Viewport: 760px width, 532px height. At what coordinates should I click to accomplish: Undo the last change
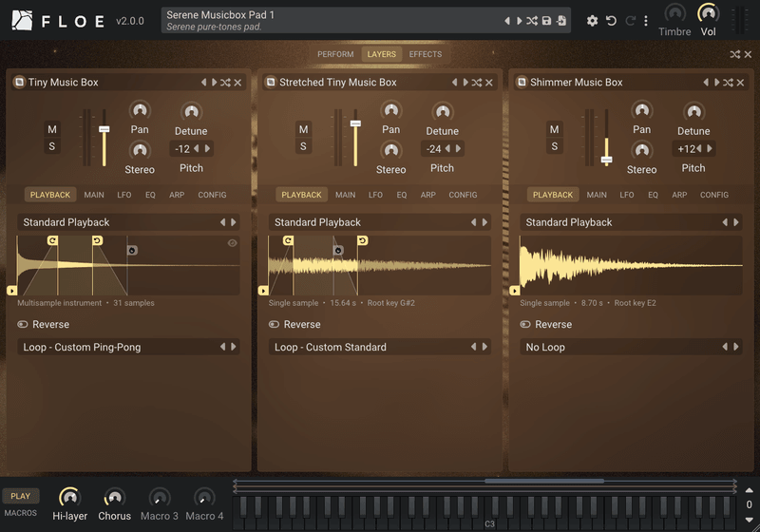tap(611, 21)
